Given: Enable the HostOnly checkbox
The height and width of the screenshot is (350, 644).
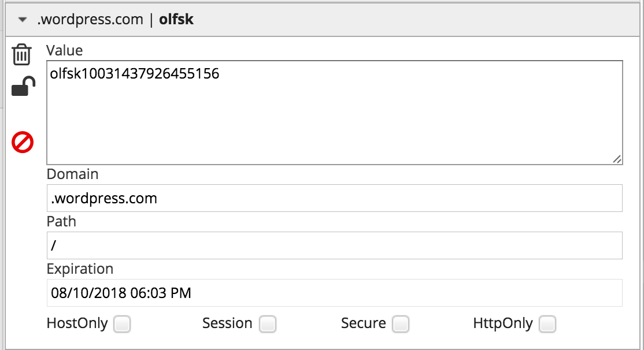Looking at the screenshot, I should (122, 325).
